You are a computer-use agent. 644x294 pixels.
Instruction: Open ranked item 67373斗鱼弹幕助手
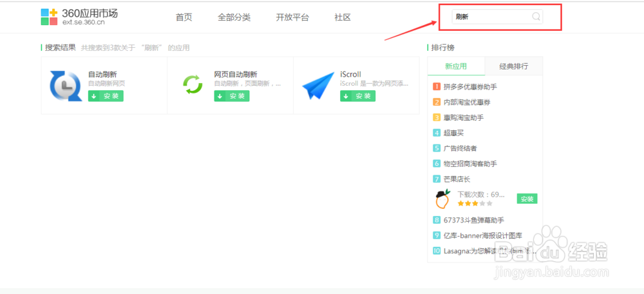point(474,220)
